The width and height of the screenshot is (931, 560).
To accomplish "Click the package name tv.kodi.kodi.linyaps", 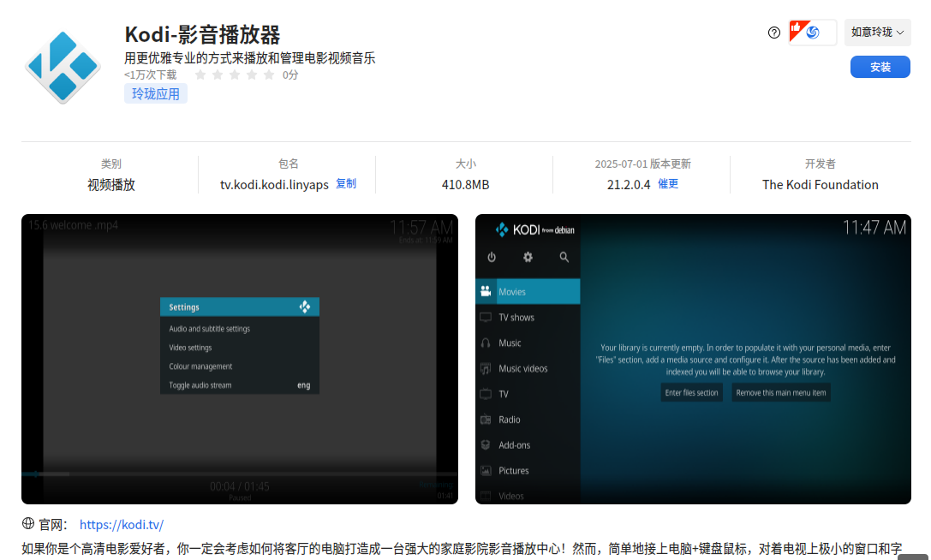I will [x=274, y=185].
